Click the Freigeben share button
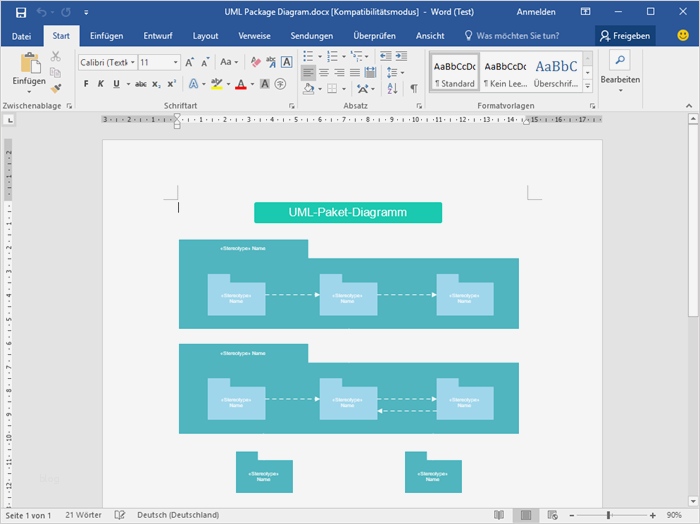This screenshot has width=700, height=524. tap(625, 36)
